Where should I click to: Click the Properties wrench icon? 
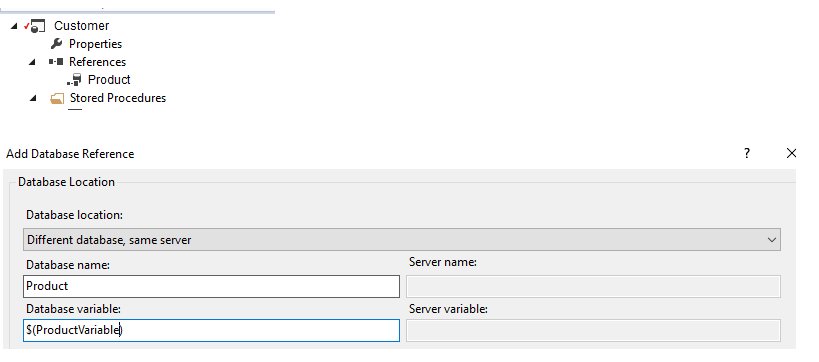(56, 43)
